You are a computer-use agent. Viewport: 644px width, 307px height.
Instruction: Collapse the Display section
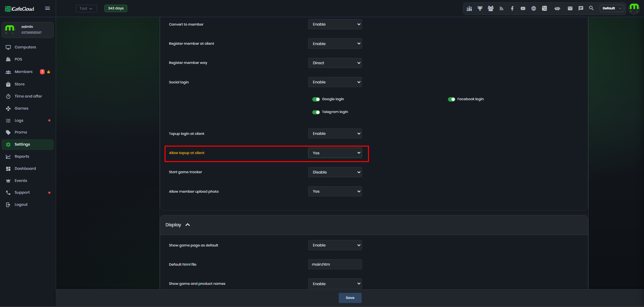click(188, 225)
